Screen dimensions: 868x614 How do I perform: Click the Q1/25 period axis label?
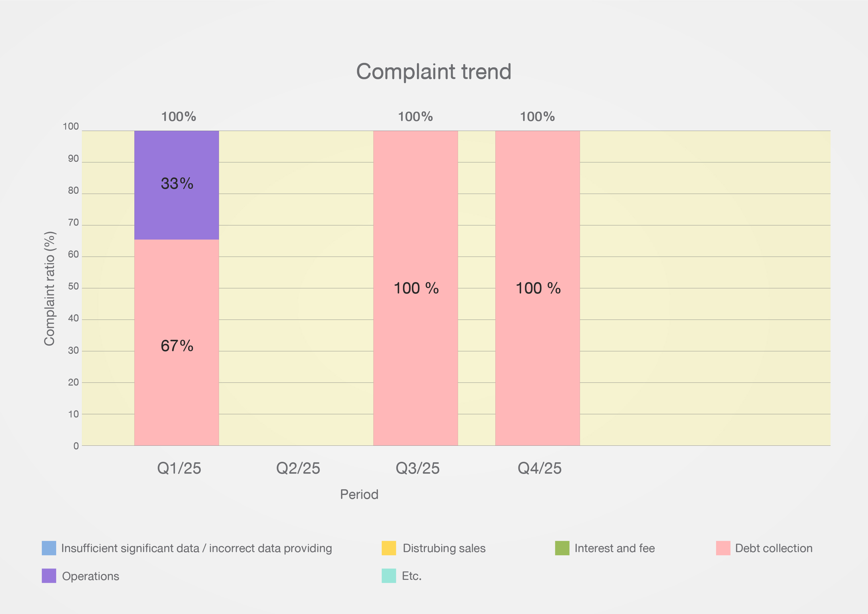(x=179, y=468)
